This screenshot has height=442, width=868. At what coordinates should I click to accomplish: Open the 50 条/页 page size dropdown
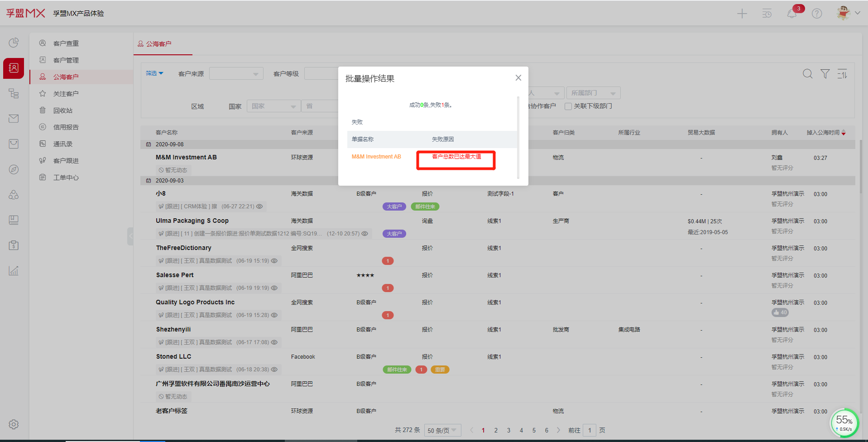[x=442, y=430]
